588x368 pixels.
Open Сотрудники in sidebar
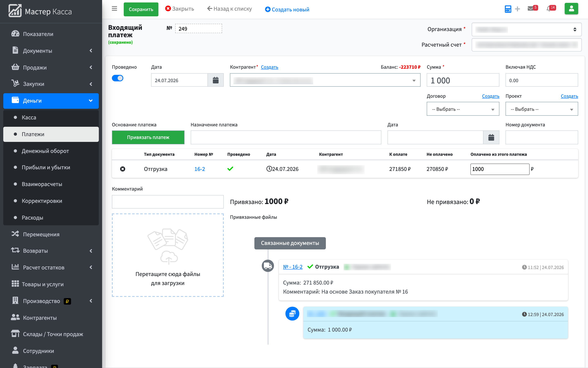coord(51,351)
